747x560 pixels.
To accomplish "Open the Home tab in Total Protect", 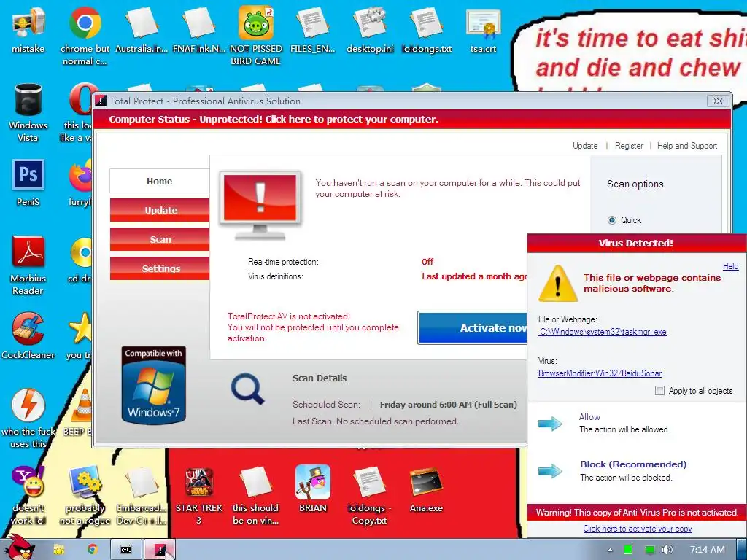I will pos(160,181).
